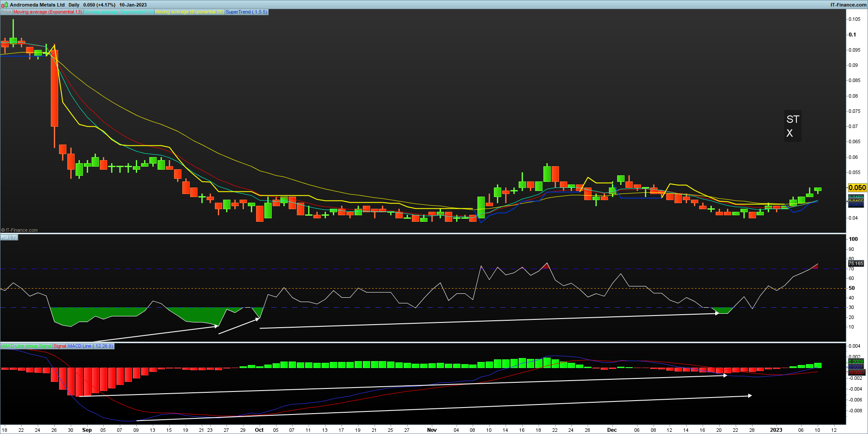
Task: Click the IT-Finance.com copyright watermark
Action: click(x=20, y=230)
